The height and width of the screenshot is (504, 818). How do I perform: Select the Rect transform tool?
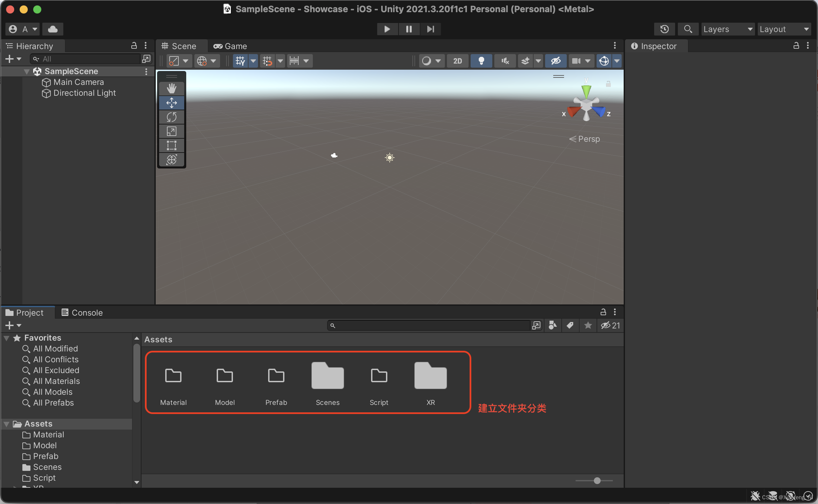pos(172,145)
